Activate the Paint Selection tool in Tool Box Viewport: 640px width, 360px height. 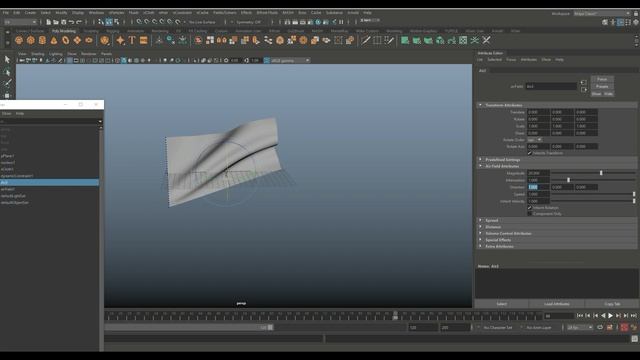point(7,83)
